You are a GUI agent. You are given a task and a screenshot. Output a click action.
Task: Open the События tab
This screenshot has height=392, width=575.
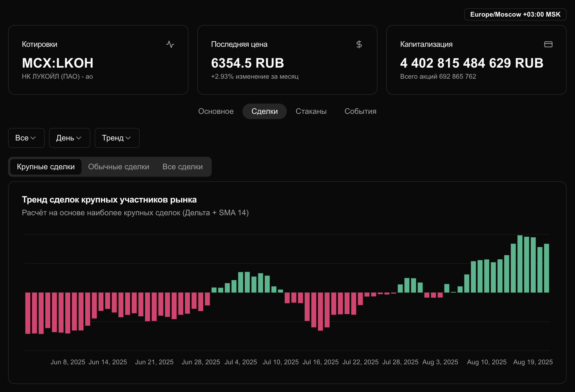360,111
